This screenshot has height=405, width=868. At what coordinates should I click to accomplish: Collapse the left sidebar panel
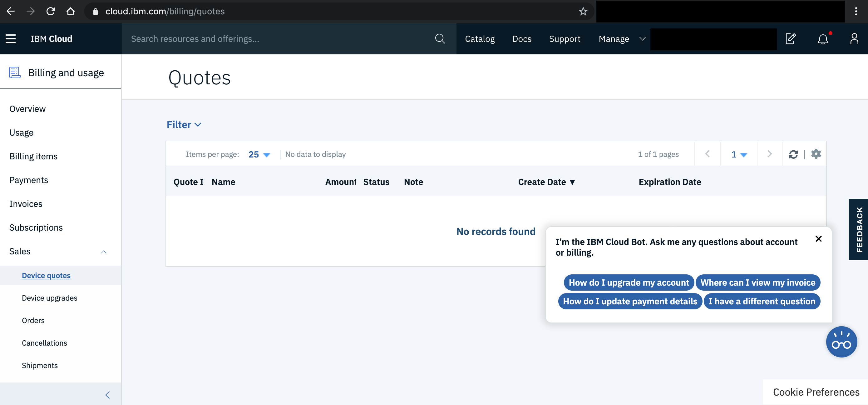coord(107,395)
